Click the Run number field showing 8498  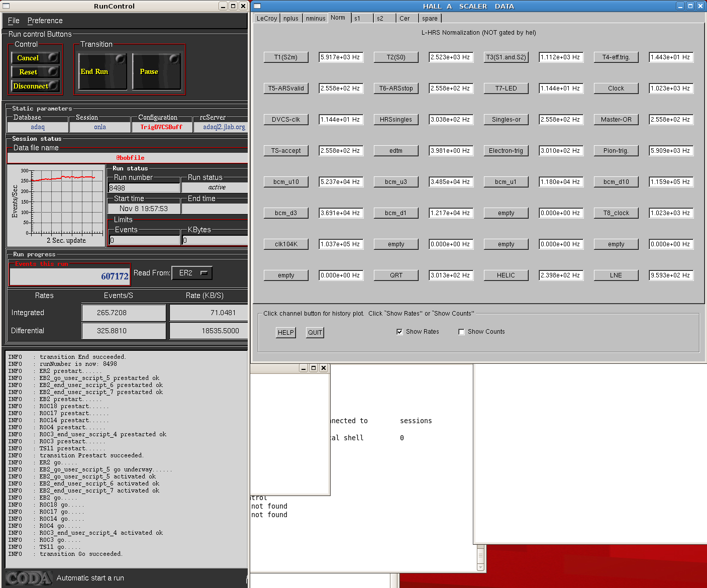[144, 188]
